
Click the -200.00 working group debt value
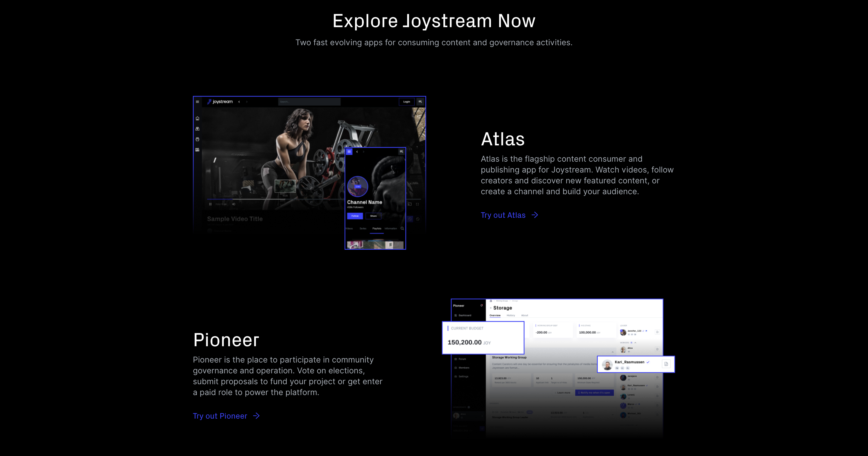coord(541,333)
